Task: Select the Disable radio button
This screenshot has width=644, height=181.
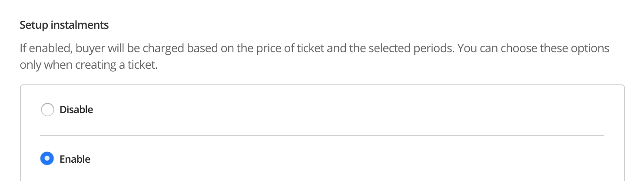Action: (47, 110)
